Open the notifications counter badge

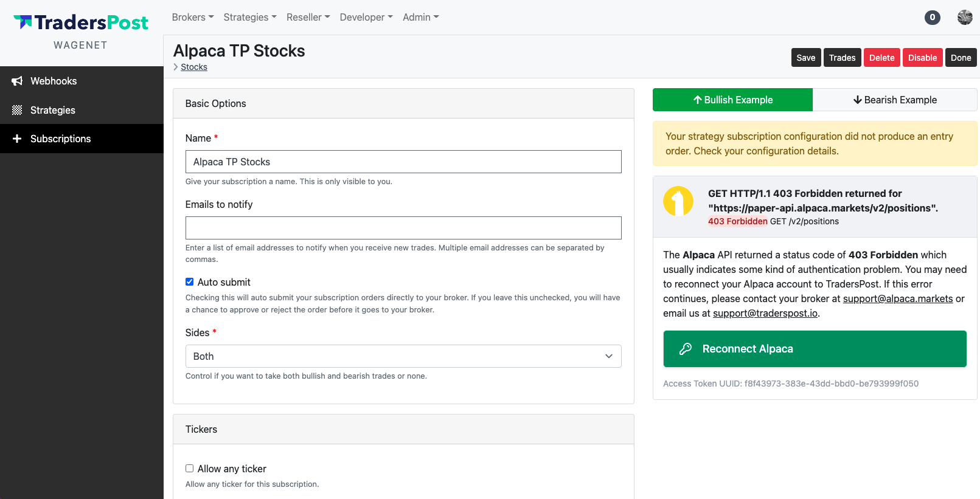(x=932, y=18)
